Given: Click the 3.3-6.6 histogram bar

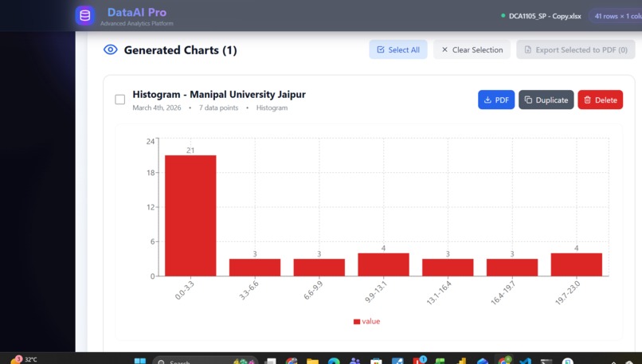Looking at the screenshot, I should pyautogui.click(x=255, y=268).
